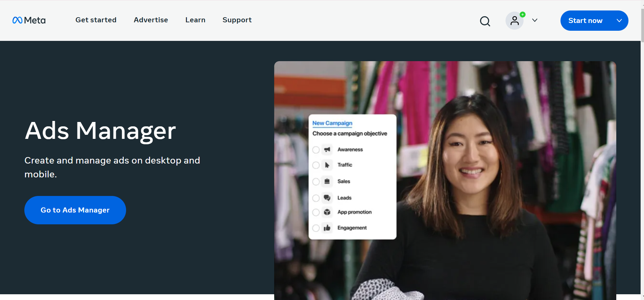Image resolution: width=644 pixels, height=300 pixels.
Task: Click the 'Create and manage ads' description text
Action: pos(112,167)
